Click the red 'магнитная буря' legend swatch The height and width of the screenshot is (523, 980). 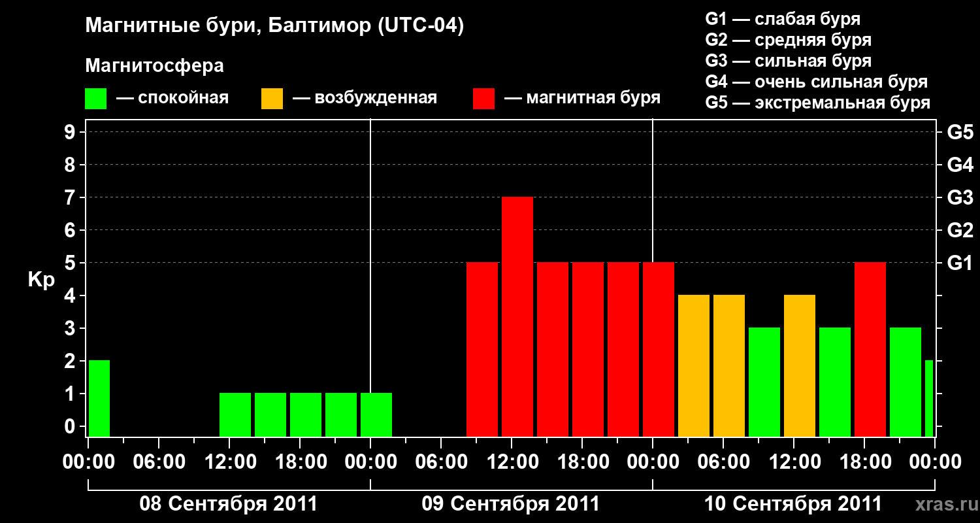coord(483,99)
